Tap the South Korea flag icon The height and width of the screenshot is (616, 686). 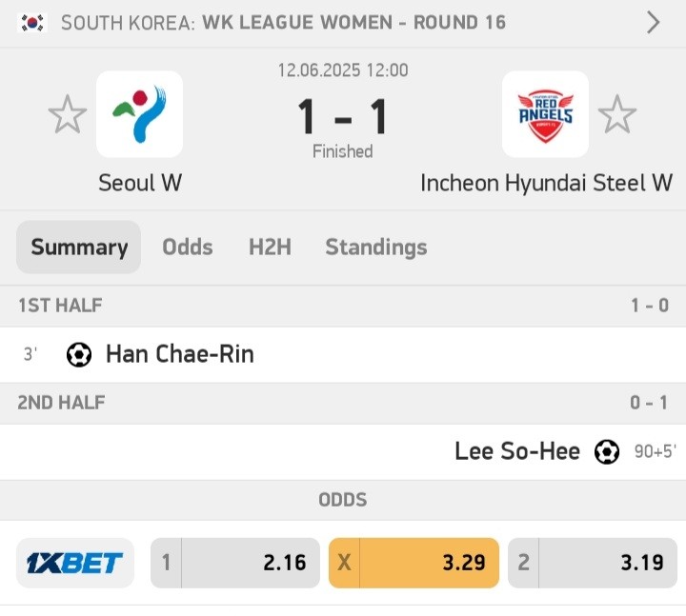32,23
